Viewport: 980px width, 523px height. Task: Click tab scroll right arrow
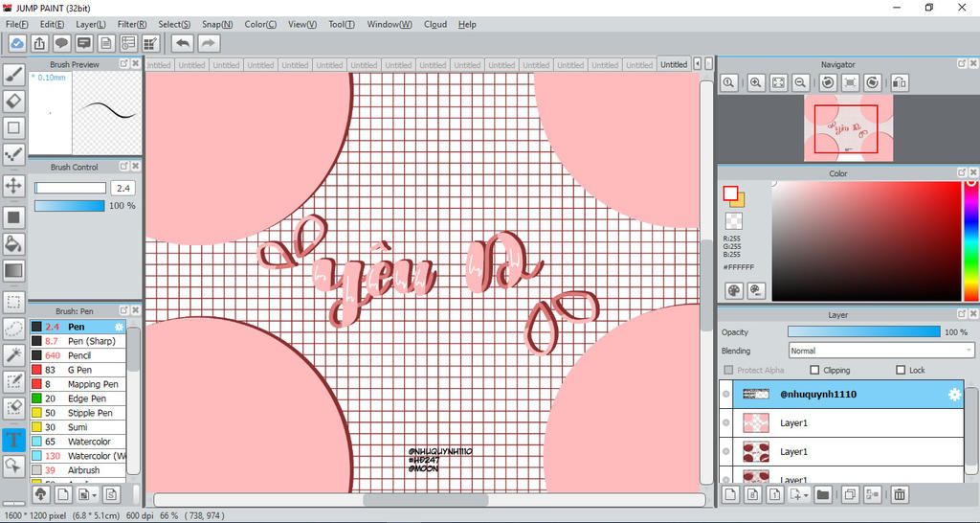click(x=708, y=64)
